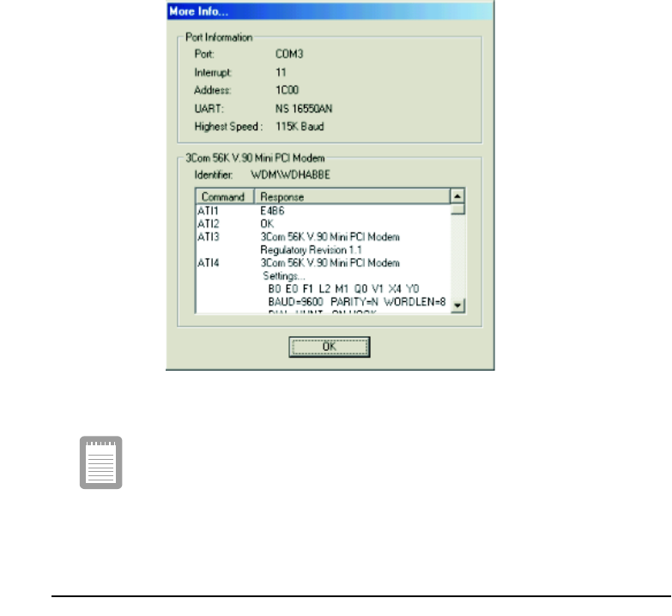This screenshot has width=672, height=616.
Task: Click the Regulatory Revision 1.1 line
Action: coord(312,250)
